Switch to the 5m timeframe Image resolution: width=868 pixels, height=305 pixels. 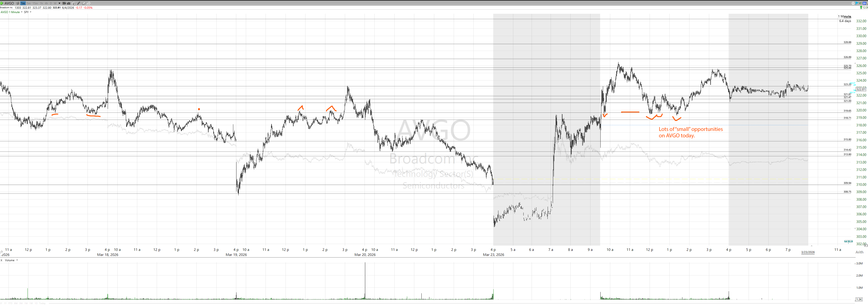point(29,3)
